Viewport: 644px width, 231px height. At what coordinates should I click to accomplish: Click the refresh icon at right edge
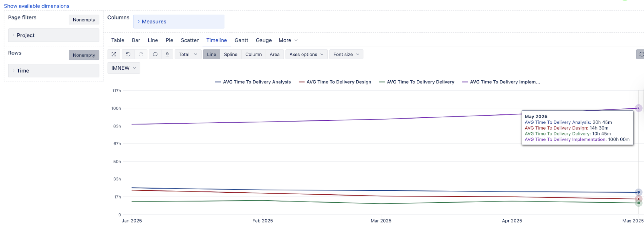click(641, 54)
